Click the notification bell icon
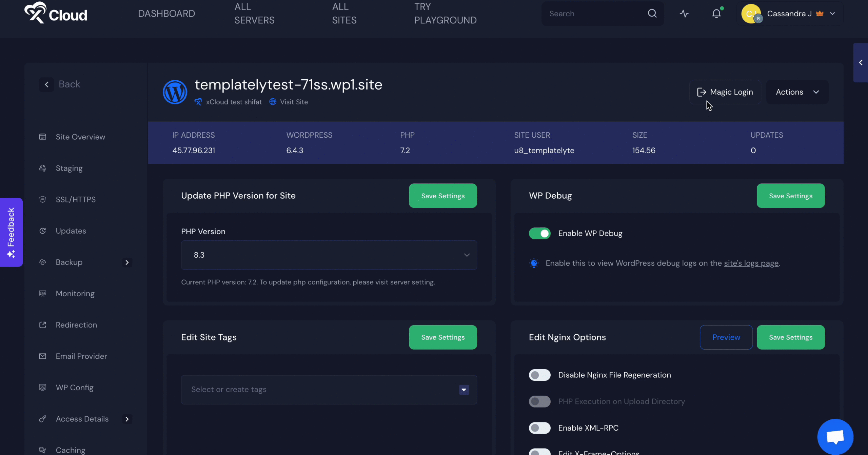 coord(716,14)
